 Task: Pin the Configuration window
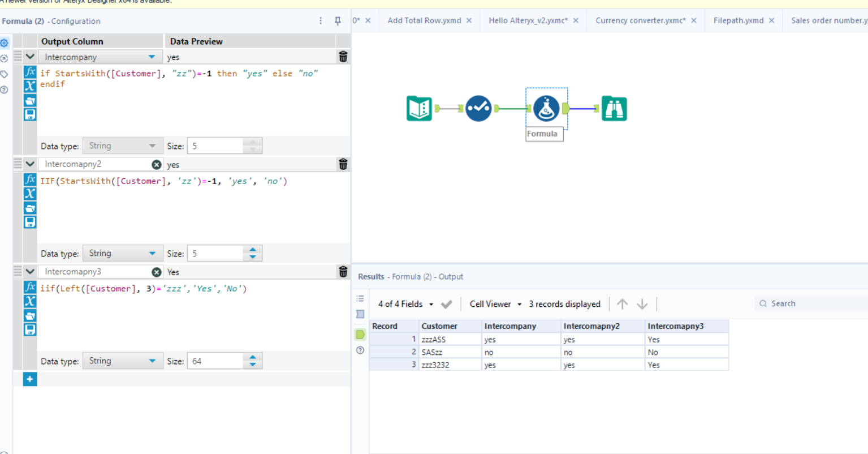[338, 21]
